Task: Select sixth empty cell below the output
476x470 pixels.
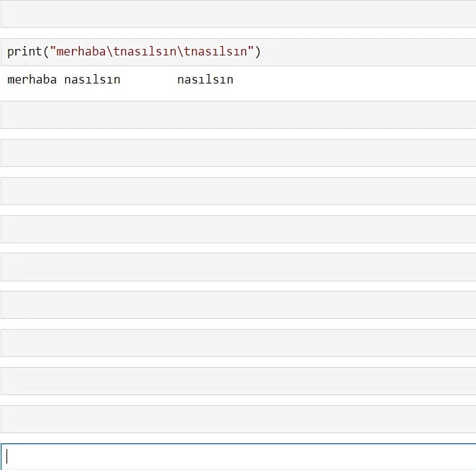Action: 237,305
